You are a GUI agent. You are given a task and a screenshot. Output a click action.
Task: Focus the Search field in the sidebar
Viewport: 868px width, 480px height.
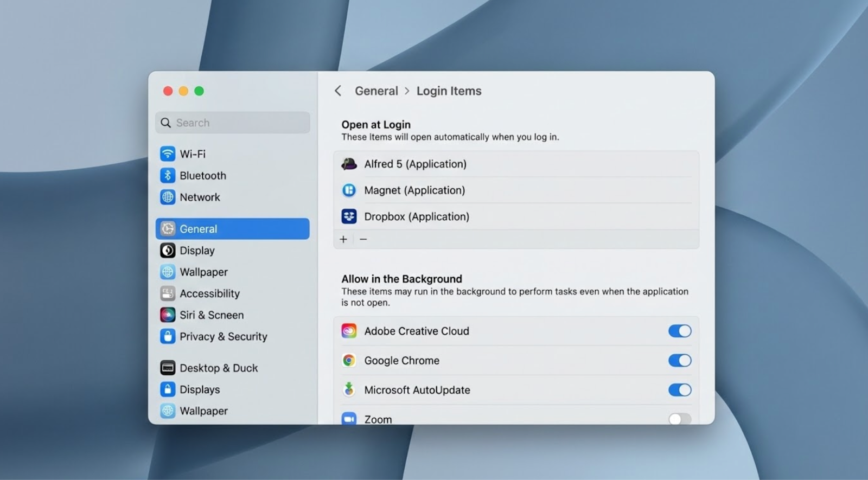coord(233,123)
